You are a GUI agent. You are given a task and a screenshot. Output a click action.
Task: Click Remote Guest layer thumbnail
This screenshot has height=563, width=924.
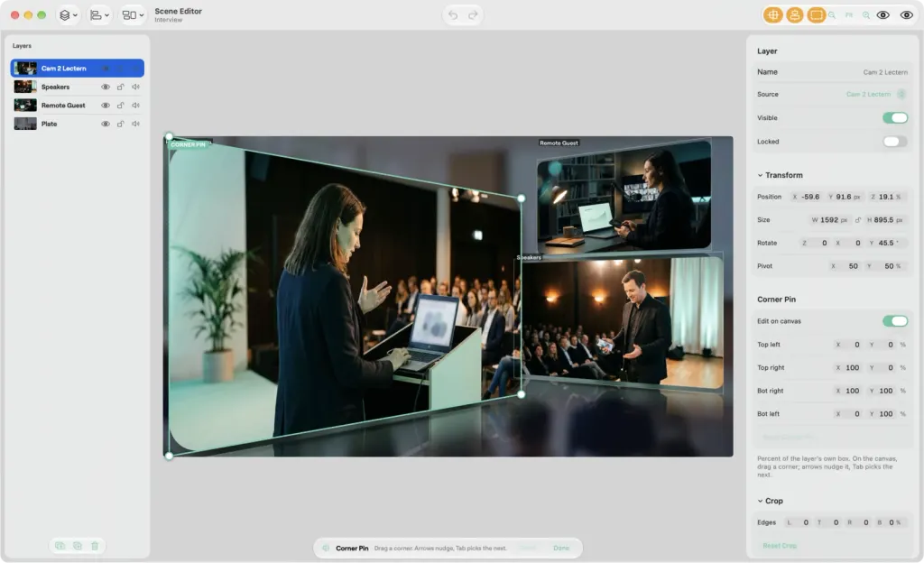tap(25, 106)
